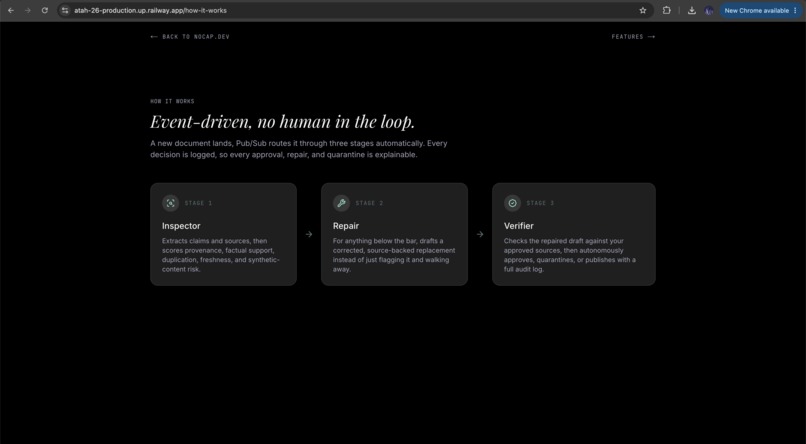Image resolution: width=806 pixels, height=444 pixels.
Task: Click the Inspector description text
Action: coord(221,255)
